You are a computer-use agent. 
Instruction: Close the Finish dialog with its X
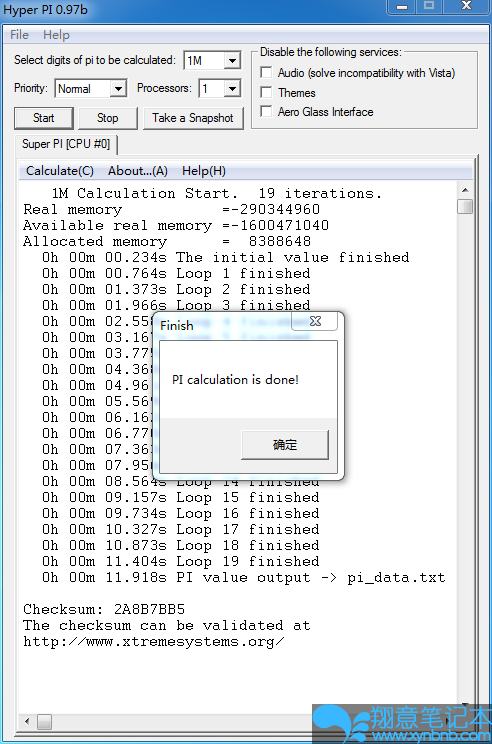coord(315,321)
